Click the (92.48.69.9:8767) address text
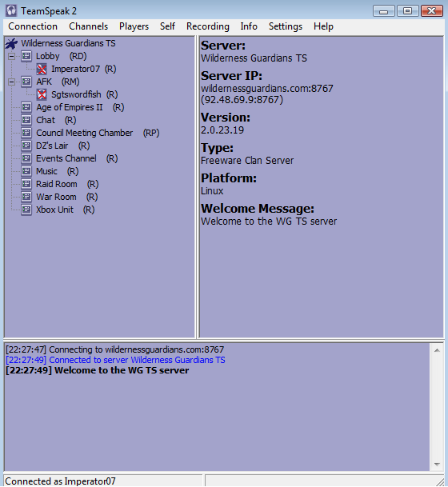 (x=242, y=100)
